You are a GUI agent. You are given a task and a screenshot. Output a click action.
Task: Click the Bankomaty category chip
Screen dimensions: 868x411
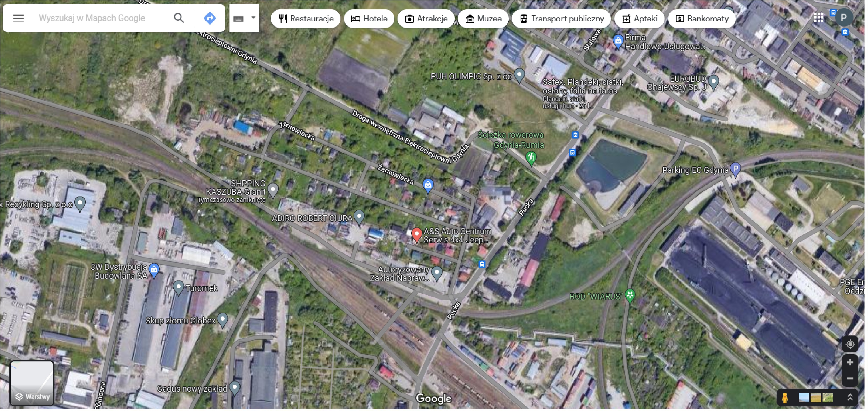point(702,18)
